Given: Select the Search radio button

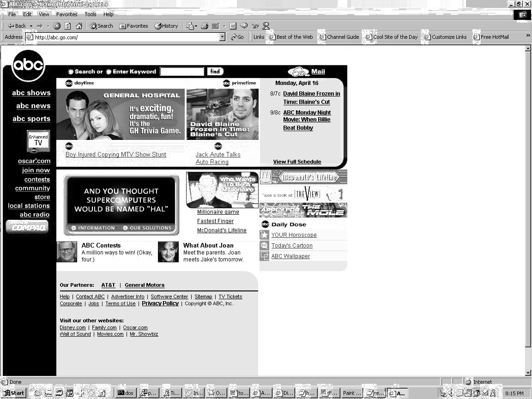Looking at the screenshot, I should pos(71,72).
